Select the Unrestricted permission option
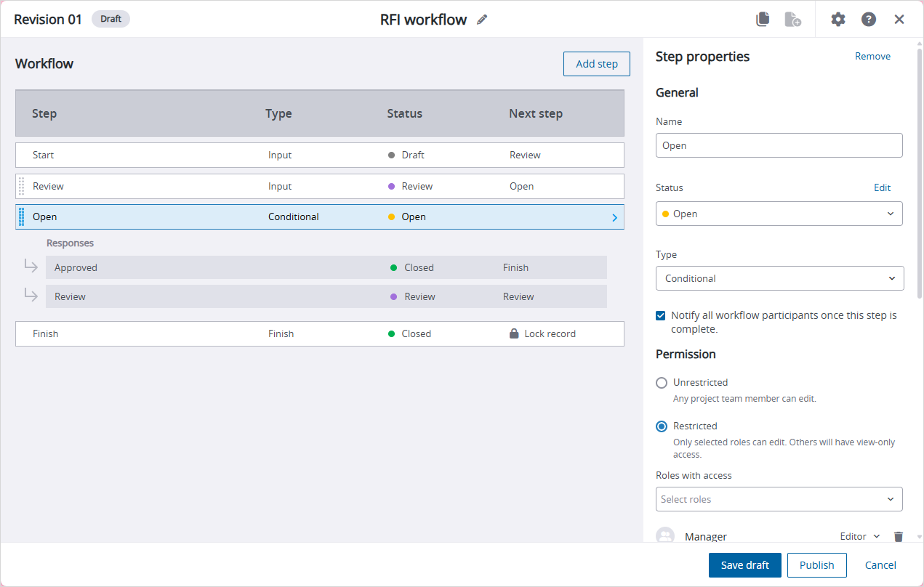The width and height of the screenshot is (924, 587). 662,383
